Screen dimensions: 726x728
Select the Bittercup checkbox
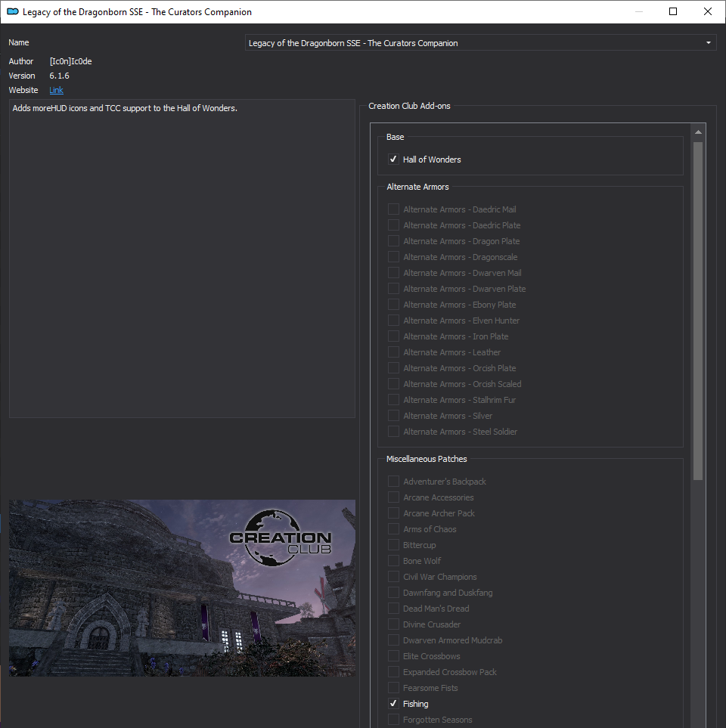point(393,545)
